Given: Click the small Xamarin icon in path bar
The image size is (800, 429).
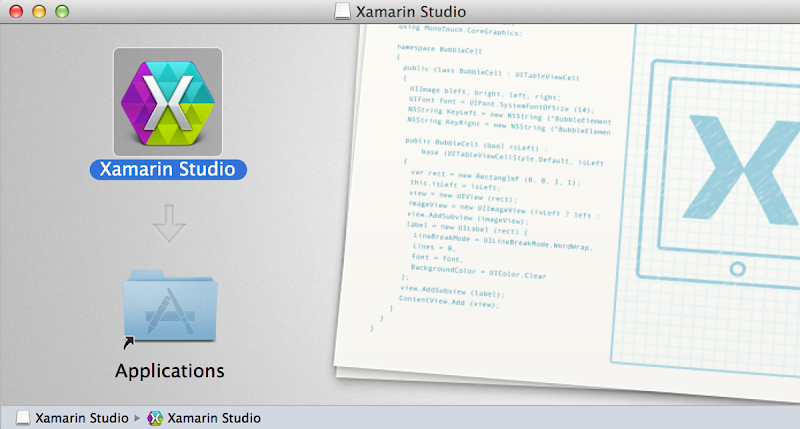Looking at the screenshot, I should coord(155,418).
